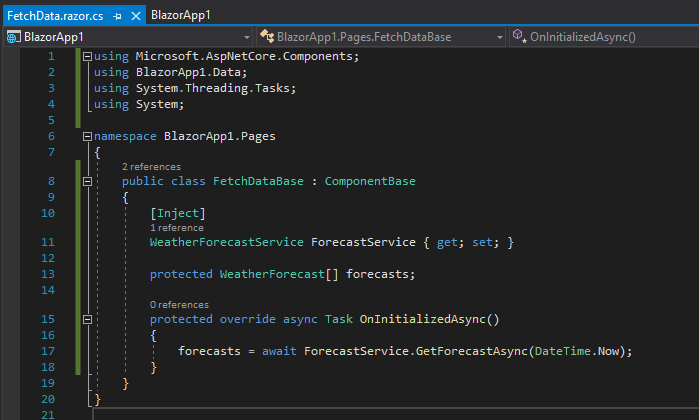This screenshot has width=699, height=420.
Task: Click the method icon beside OnInitializedAsync()
Action: coord(519,37)
